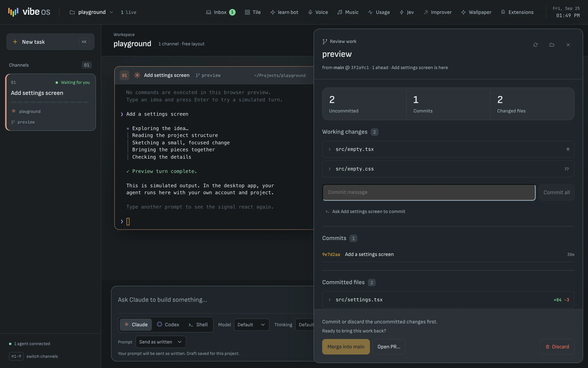The image size is (588, 368).
Task: Click the 1 agent connected status
Action: click(x=30, y=344)
